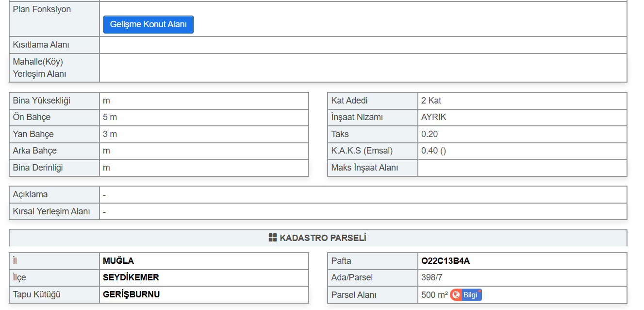
Task: Select the AYRIK İnşaat Nizamı value
Action: tap(434, 117)
